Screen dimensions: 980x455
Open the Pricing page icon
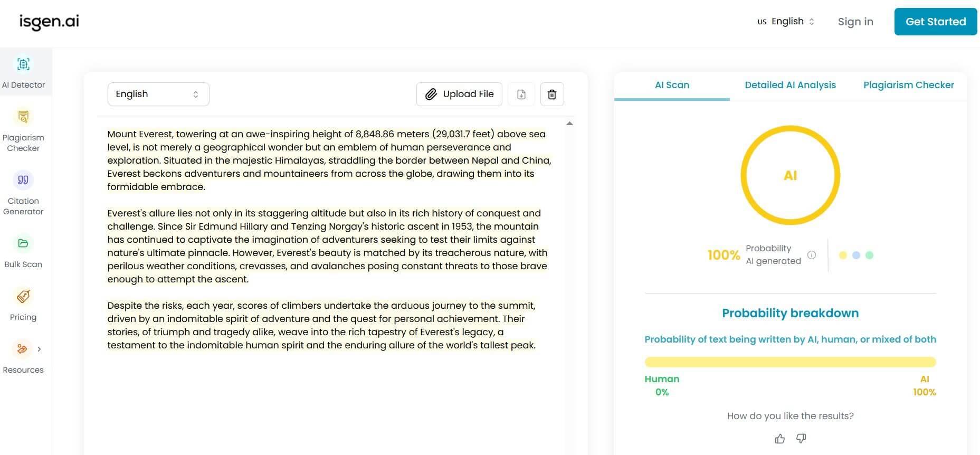(23, 296)
